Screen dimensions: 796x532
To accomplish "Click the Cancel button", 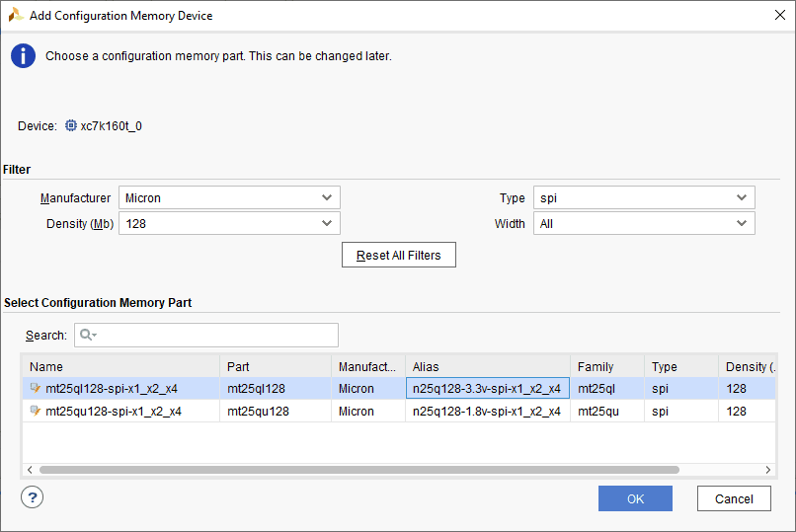I will point(734,498).
